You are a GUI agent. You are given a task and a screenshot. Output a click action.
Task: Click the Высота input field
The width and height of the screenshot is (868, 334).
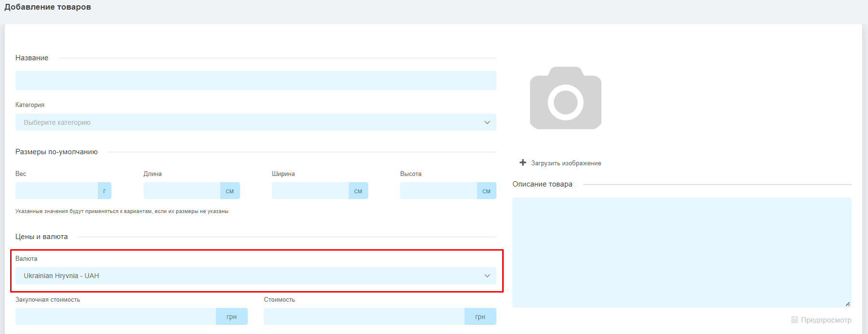click(438, 191)
